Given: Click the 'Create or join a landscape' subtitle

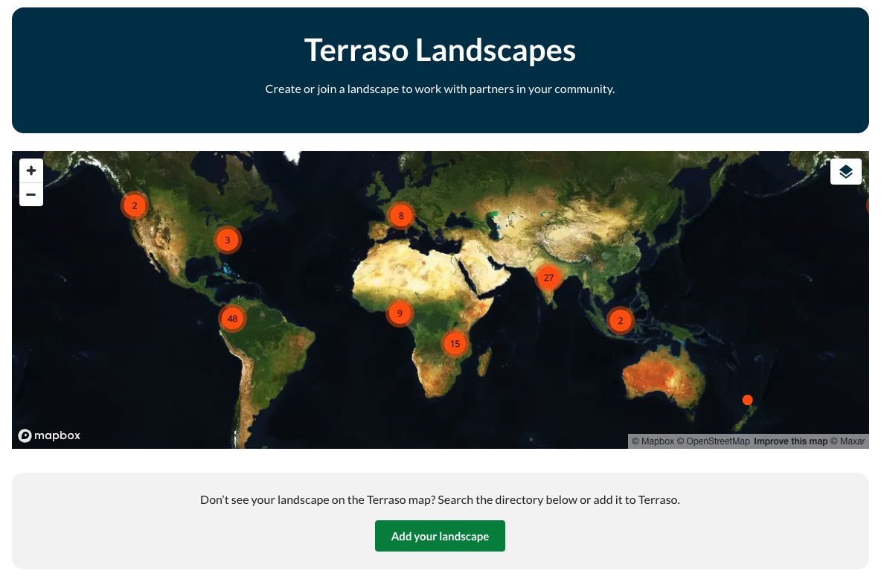Looking at the screenshot, I should point(440,89).
